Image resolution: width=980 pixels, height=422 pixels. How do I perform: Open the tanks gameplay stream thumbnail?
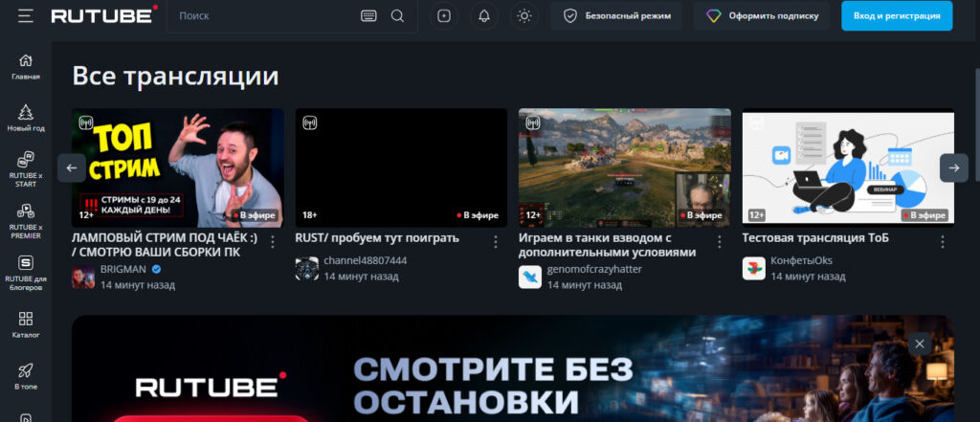(x=625, y=167)
